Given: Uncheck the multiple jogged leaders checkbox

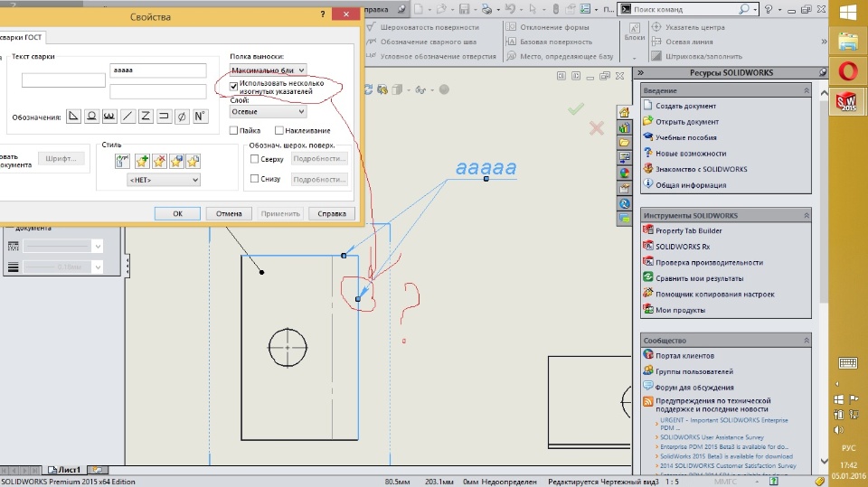Looking at the screenshot, I should click(x=233, y=87).
